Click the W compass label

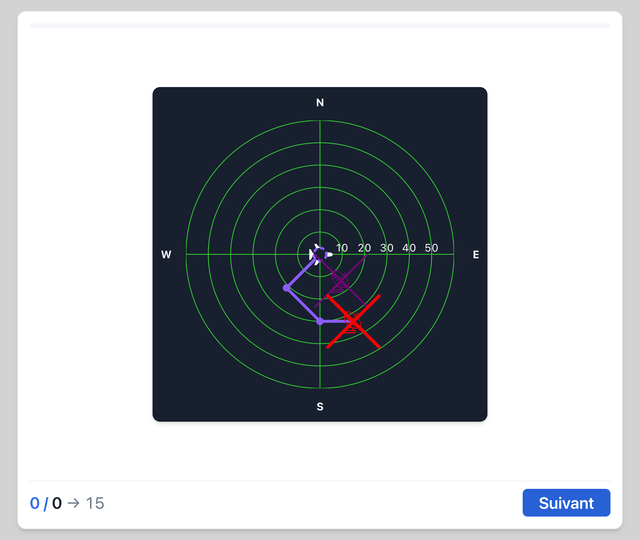pos(166,255)
